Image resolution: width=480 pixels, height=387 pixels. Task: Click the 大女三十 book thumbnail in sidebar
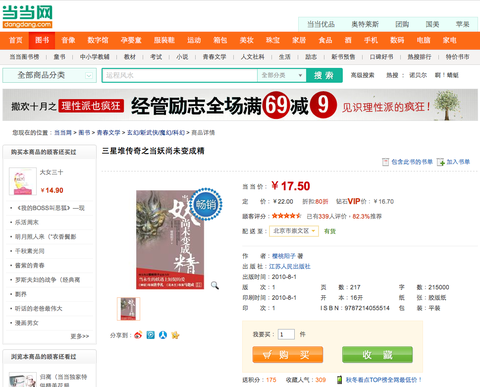tap(23, 182)
